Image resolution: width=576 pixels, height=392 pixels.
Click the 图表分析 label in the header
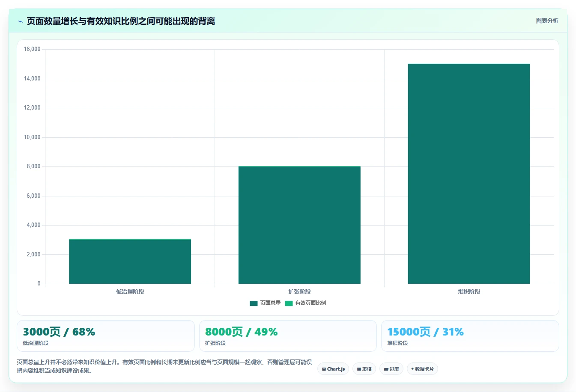tap(547, 21)
